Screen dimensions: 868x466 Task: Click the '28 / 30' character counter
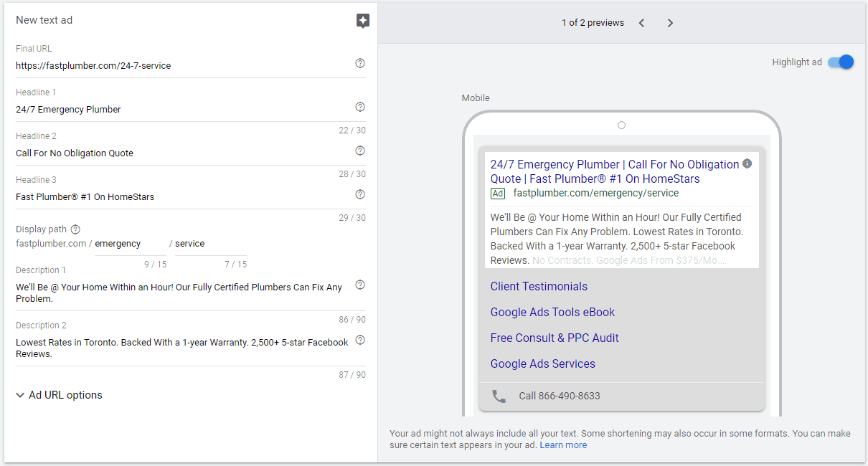[352, 174]
